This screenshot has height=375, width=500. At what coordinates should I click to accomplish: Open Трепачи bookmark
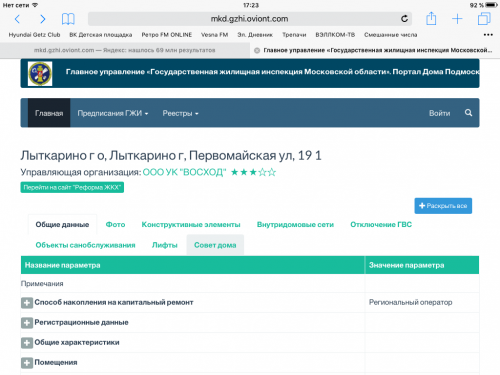click(x=294, y=35)
